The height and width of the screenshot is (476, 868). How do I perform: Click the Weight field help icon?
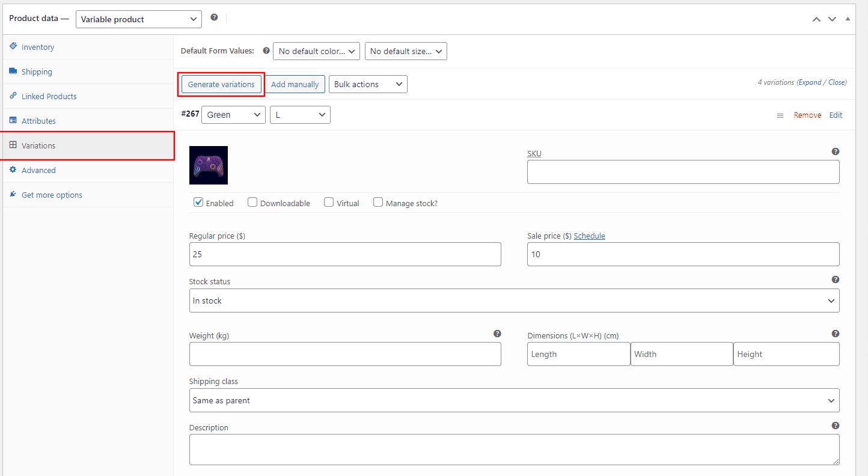pyautogui.click(x=497, y=334)
